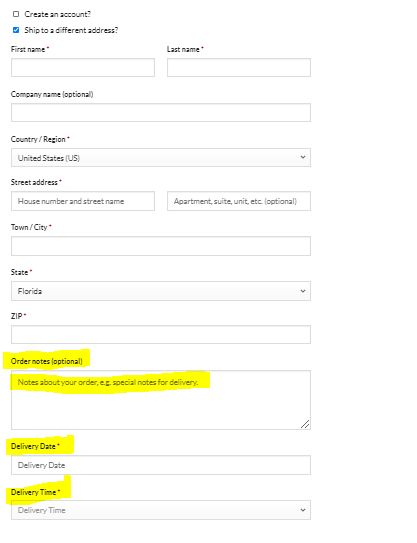The height and width of the screenshot is (543, 417).
Task: Focus the Last name input field
Action: click(x=239, y=68)
